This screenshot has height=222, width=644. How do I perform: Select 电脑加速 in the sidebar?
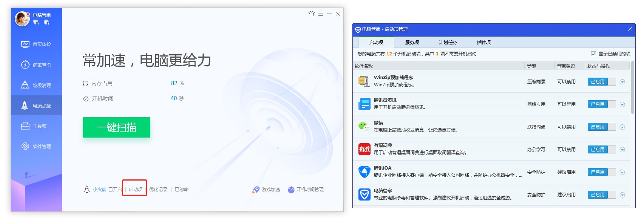(x=36, y=106)
